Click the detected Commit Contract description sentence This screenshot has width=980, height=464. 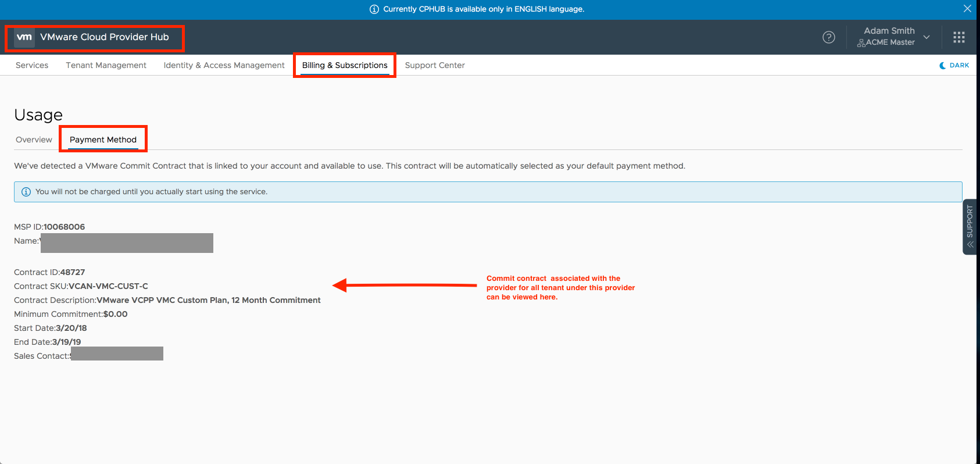tap(349, 166)
